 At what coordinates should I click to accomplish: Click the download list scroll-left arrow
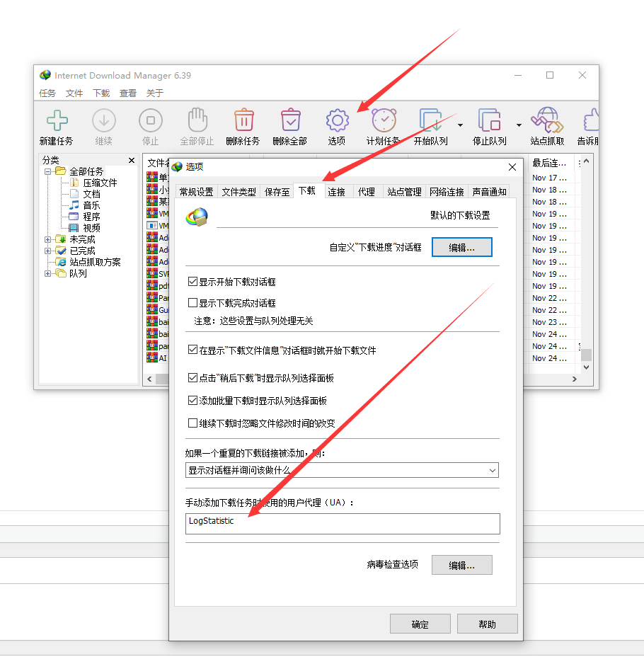click(x=149, y=379)
